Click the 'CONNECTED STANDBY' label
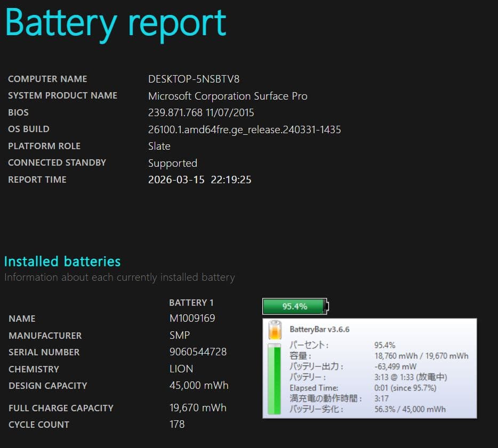Viewport: 498px width, 448px height. [x=57, y=162]
